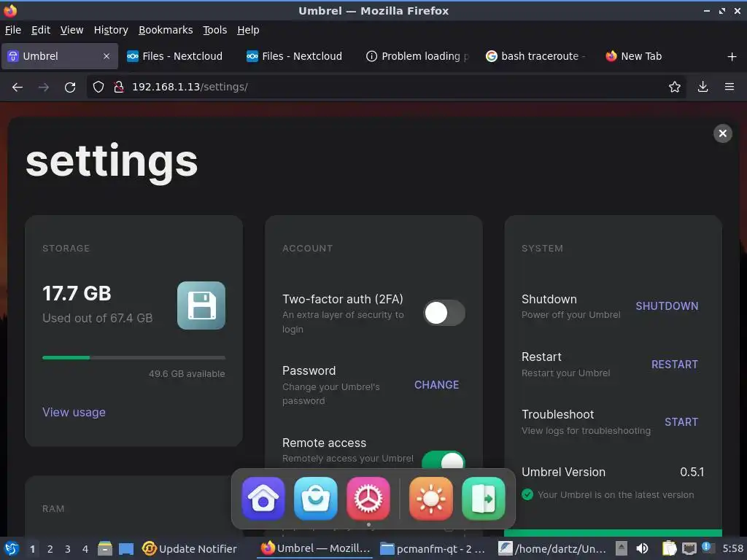This screenshot has height=560, width=747.
Task: Open the /home/dartz taskbar window
Action: 552,549
